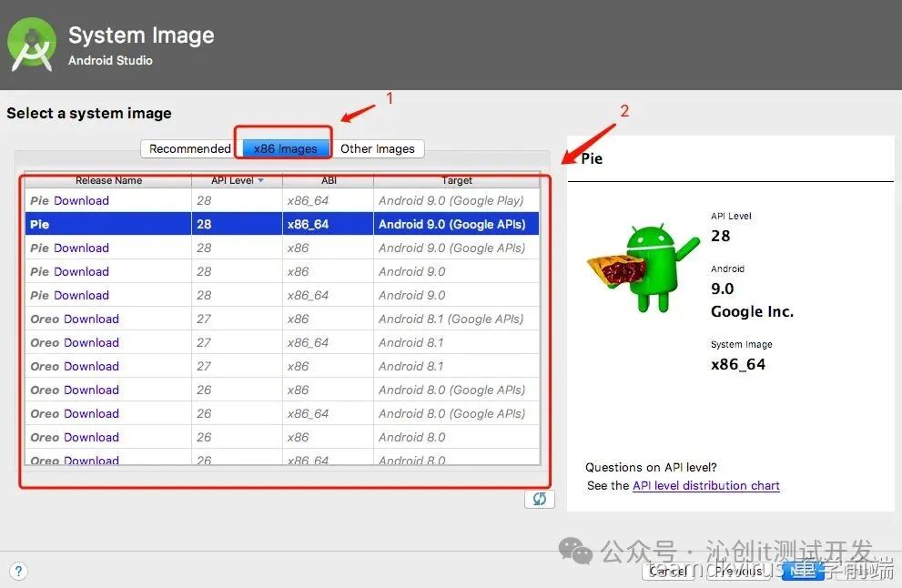This screenshot has width=902, height=588.
Task: Select the x86 Images tab
Action: tap(285, 148)
